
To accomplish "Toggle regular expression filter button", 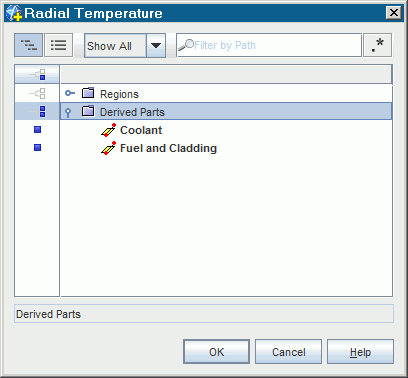I will [x=377, y=45].
